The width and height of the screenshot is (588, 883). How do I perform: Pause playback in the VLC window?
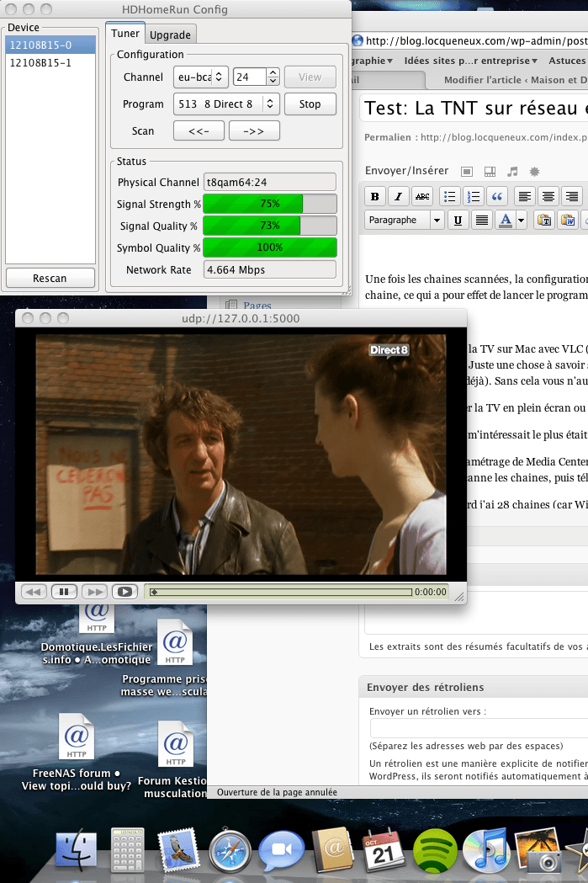(64, 592)
